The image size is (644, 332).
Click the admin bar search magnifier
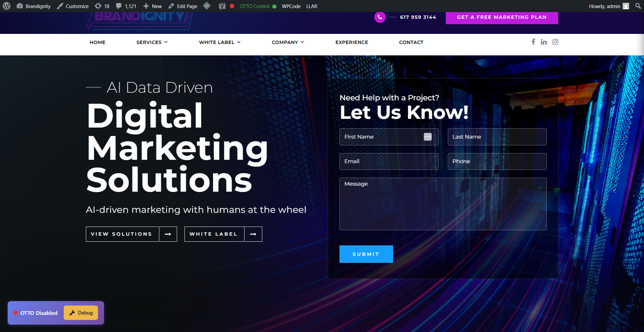638,6
